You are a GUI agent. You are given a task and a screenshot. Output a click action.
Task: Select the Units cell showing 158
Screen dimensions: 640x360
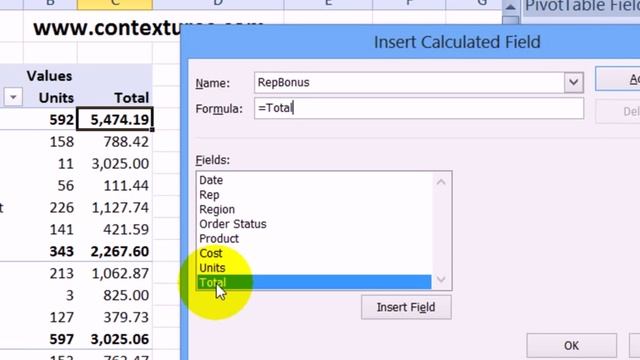[x=51, y=142]
